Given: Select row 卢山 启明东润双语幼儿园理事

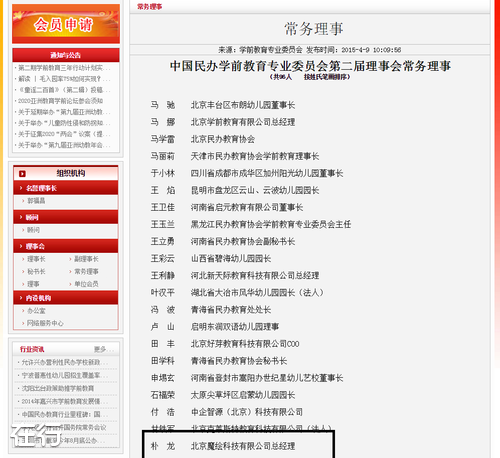Looking at the screenshot, I should (x=215, y=327).
